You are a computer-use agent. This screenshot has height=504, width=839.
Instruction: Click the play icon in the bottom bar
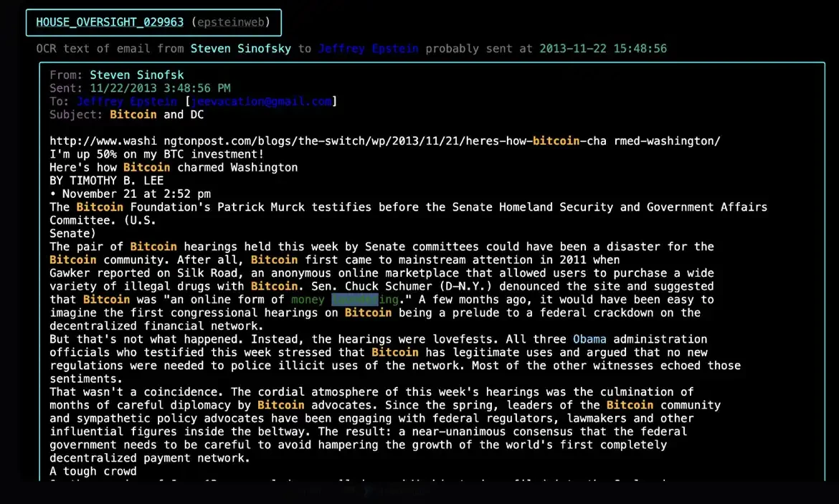click(366, 492)
